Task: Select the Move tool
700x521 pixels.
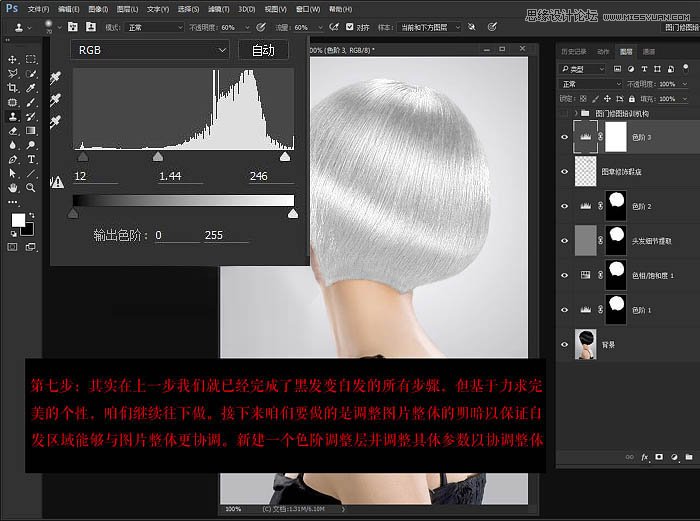Action: pyautogui.click(x=13, y=59)
